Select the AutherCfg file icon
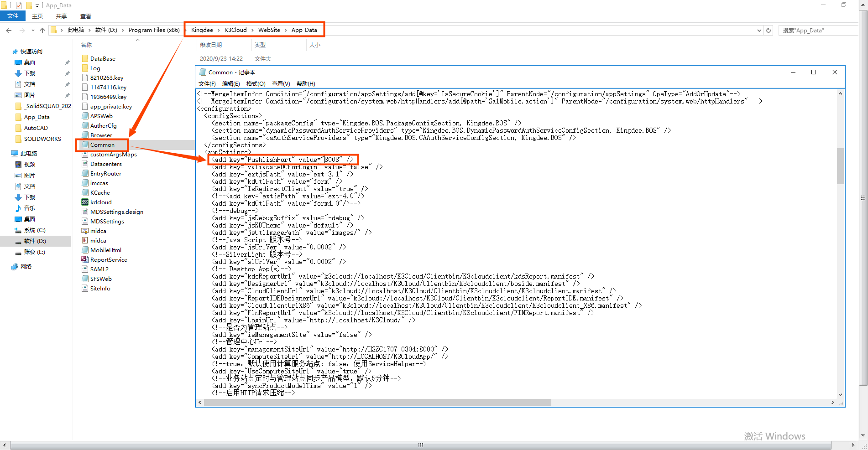The height and width of the screenshot is (450, 868). 85,125
